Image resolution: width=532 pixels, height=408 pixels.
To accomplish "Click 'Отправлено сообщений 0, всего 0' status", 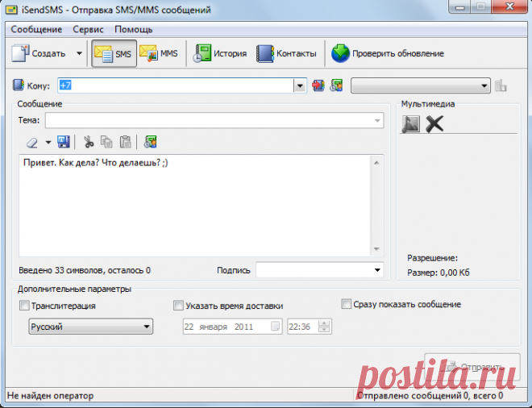I will [x=430, y=396].
